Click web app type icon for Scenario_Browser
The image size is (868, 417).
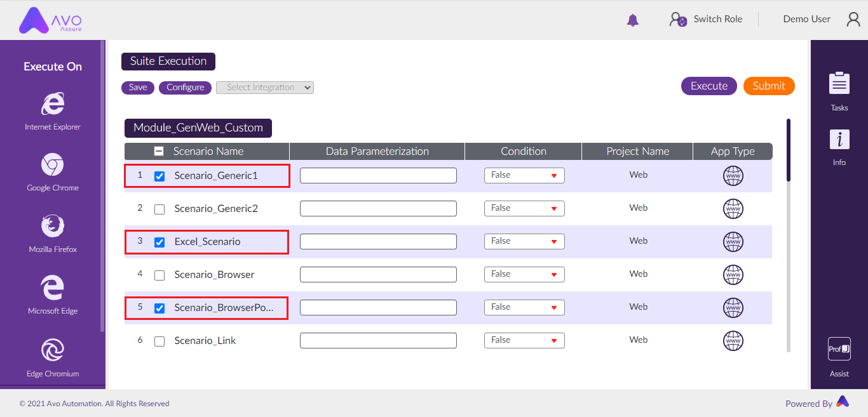(x=733, y=275)
